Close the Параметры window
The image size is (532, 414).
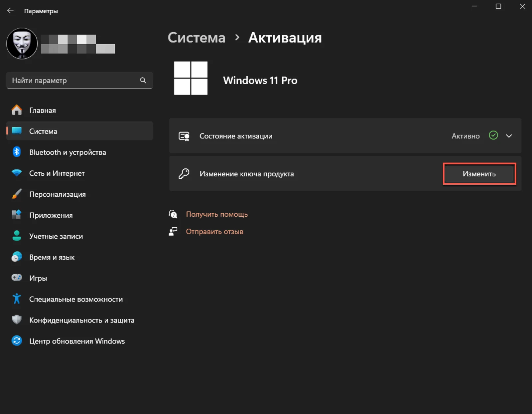click(522, 6)
